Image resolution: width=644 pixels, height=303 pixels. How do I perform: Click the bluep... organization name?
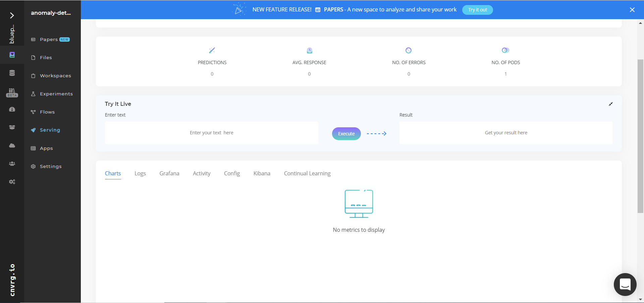click(12, 34)
